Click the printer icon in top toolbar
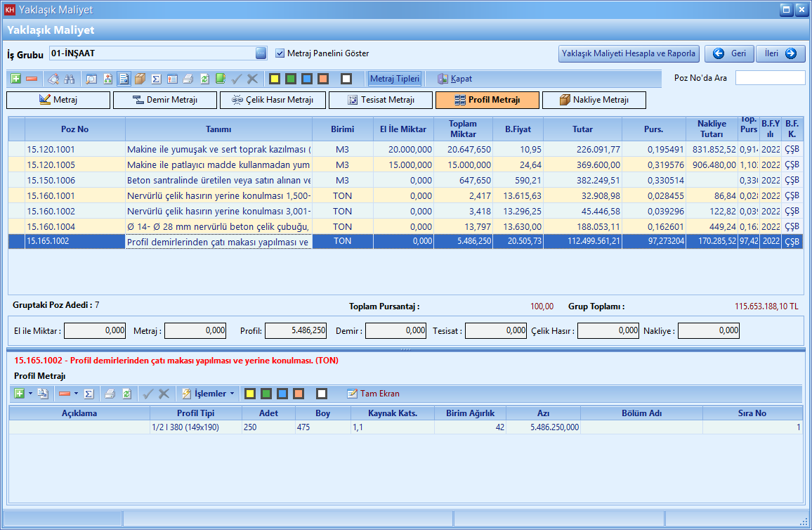 pyautogui.click(x=188, y=79)
